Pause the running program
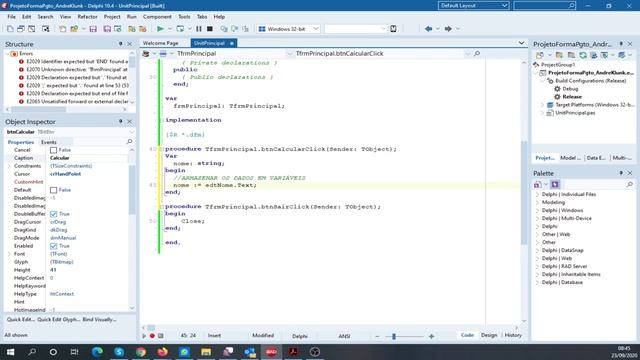 198,29
